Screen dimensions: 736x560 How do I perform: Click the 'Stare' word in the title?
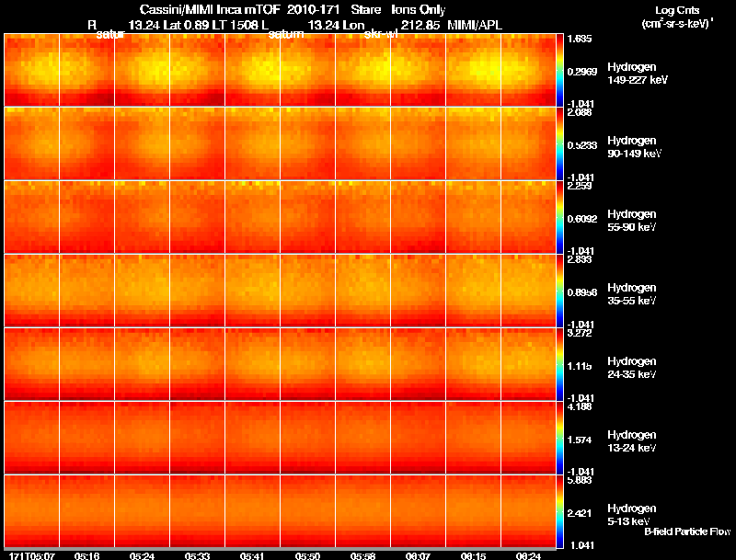365,9
